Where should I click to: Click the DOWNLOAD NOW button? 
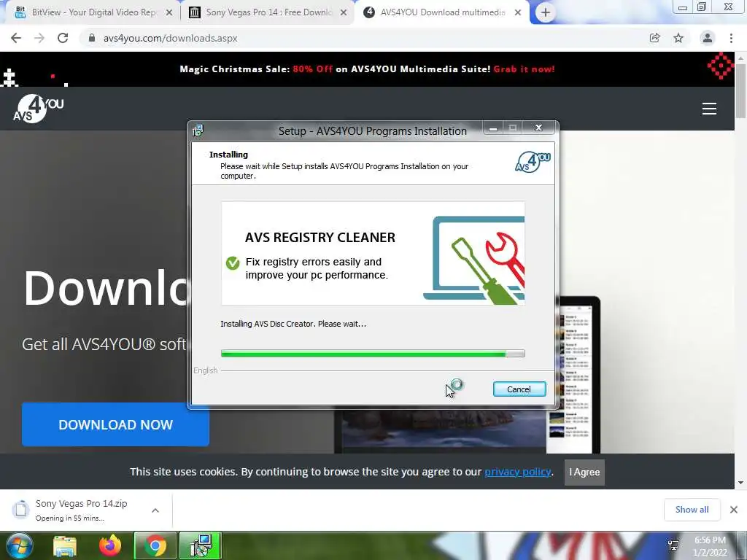pos(115,424)
